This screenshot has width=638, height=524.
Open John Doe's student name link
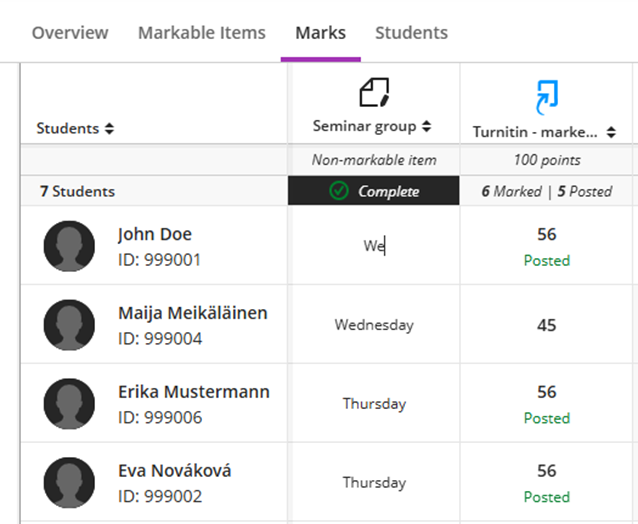154,235
